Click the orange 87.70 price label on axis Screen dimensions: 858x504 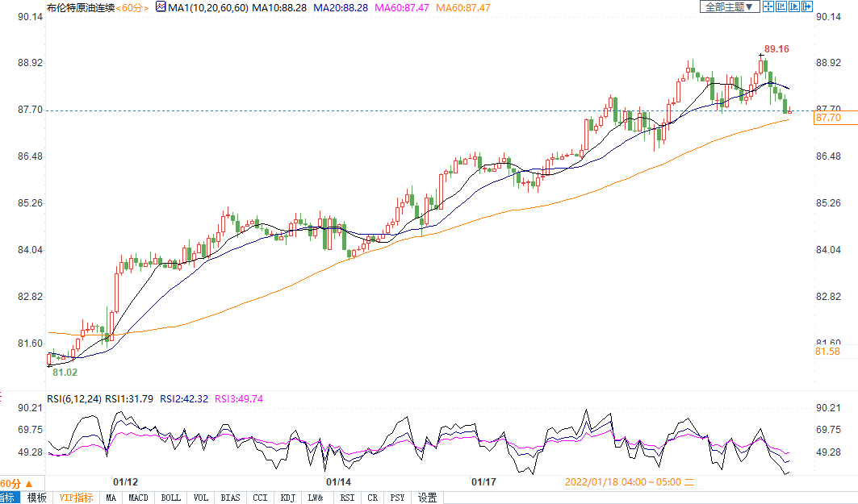[829, 118]
